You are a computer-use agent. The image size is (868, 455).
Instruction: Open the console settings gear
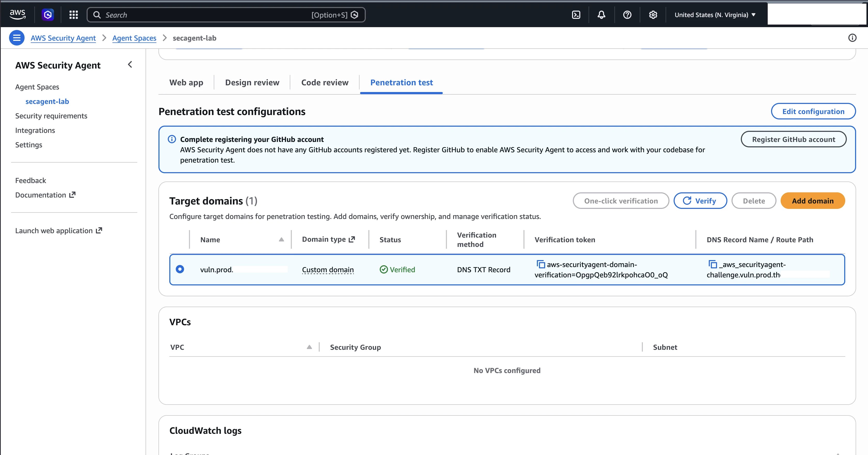point(653,15)
